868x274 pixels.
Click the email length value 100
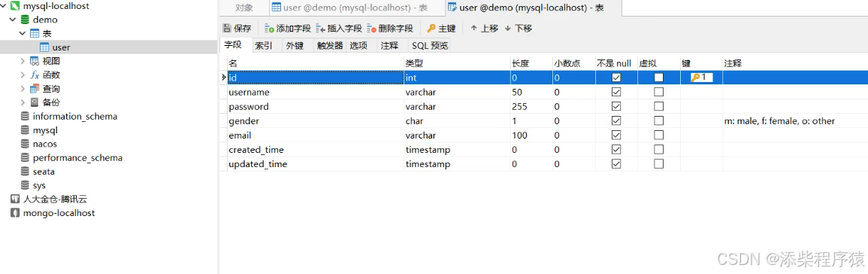tap(519, 135)
